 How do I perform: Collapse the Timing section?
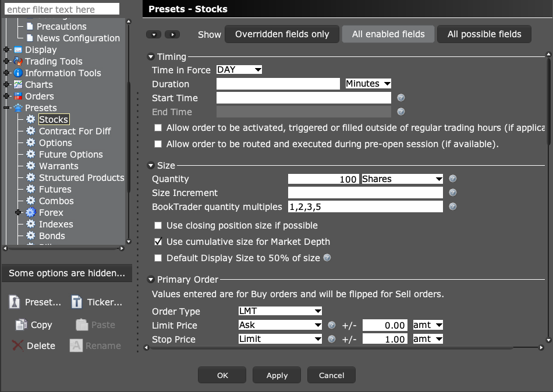point(151,57)
